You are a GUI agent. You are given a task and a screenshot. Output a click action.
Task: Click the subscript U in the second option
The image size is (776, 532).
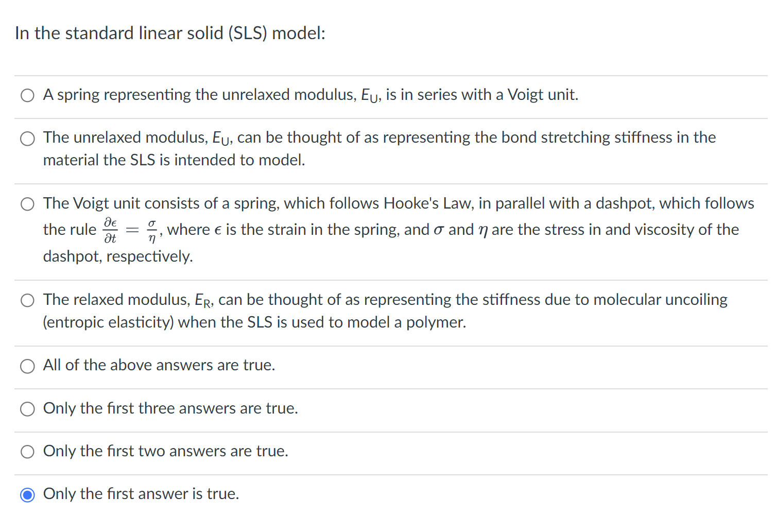click(224, 142)
